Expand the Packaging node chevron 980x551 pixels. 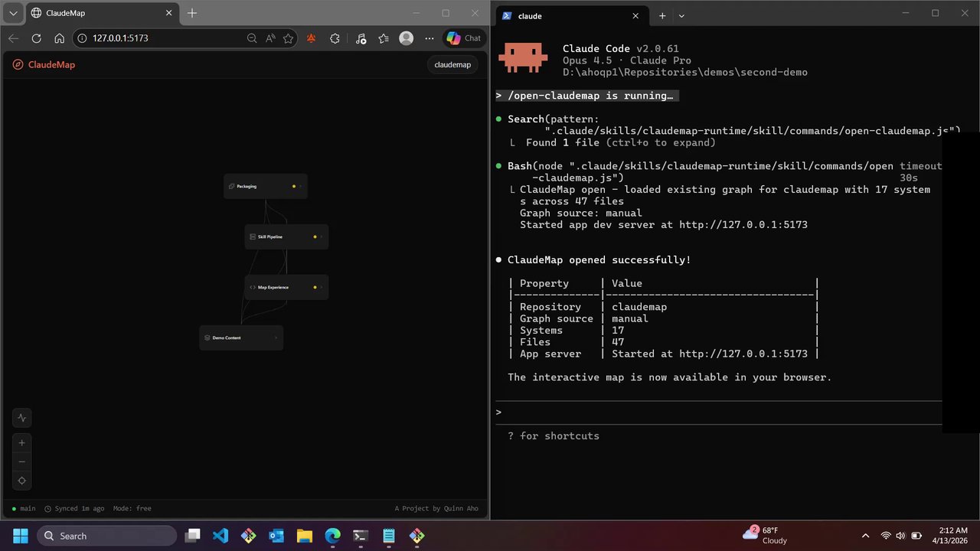click(x=300, y=186)
